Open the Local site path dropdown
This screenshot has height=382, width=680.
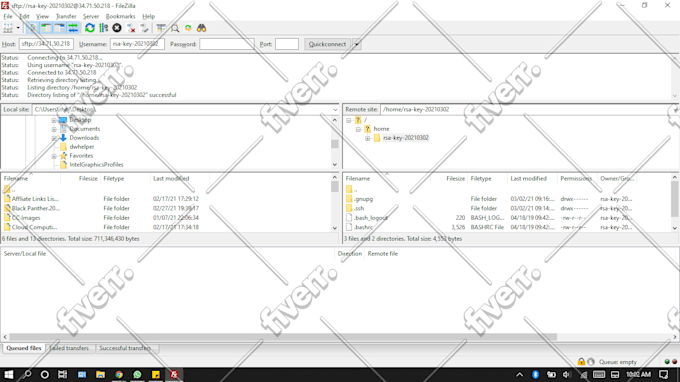(x=335, y=110)
